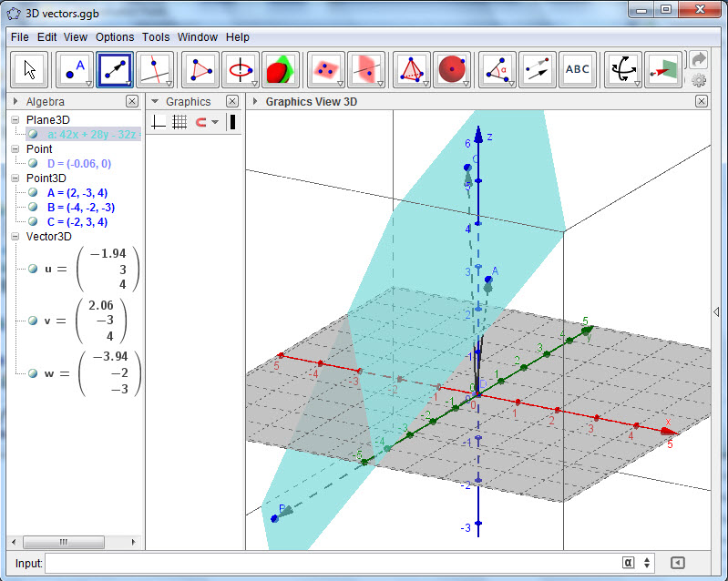Viewport: 728px width, 581px height.
Task: Click the sidebar expand arrow at right edge
Action: click(716, 311)
